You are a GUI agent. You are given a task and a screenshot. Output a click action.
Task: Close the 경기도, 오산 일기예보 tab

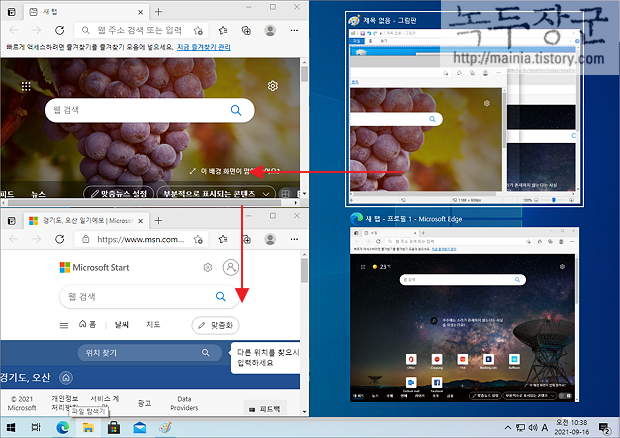(140, 221)
